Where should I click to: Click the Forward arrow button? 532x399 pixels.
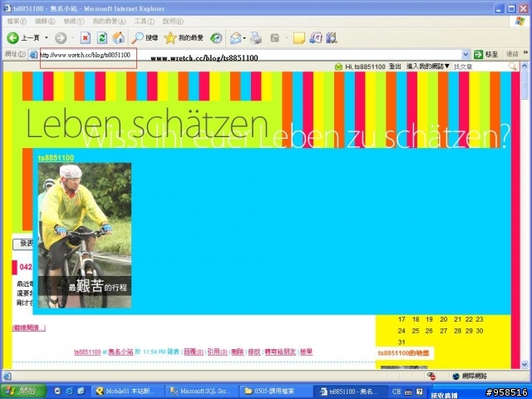click(x=61, y=37)
